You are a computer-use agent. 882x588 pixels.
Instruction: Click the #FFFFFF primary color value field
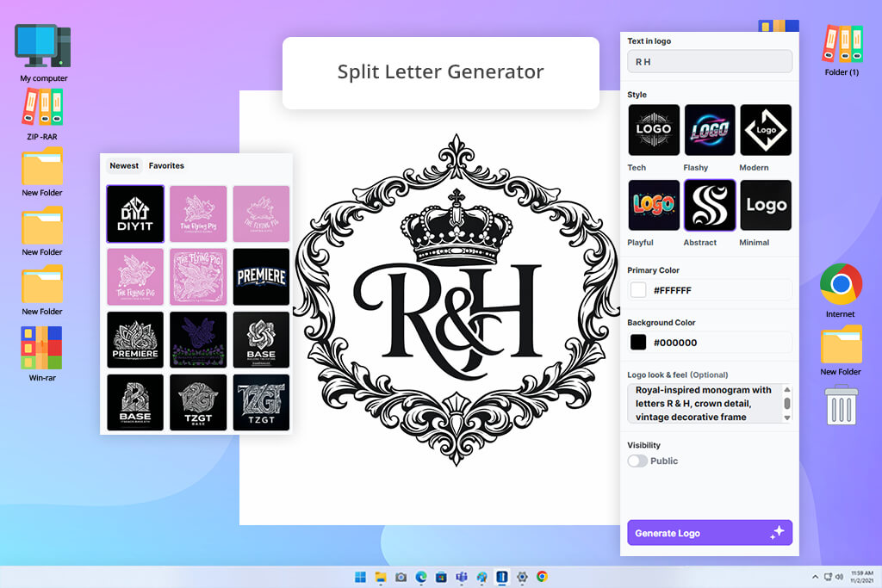point(710,290)
